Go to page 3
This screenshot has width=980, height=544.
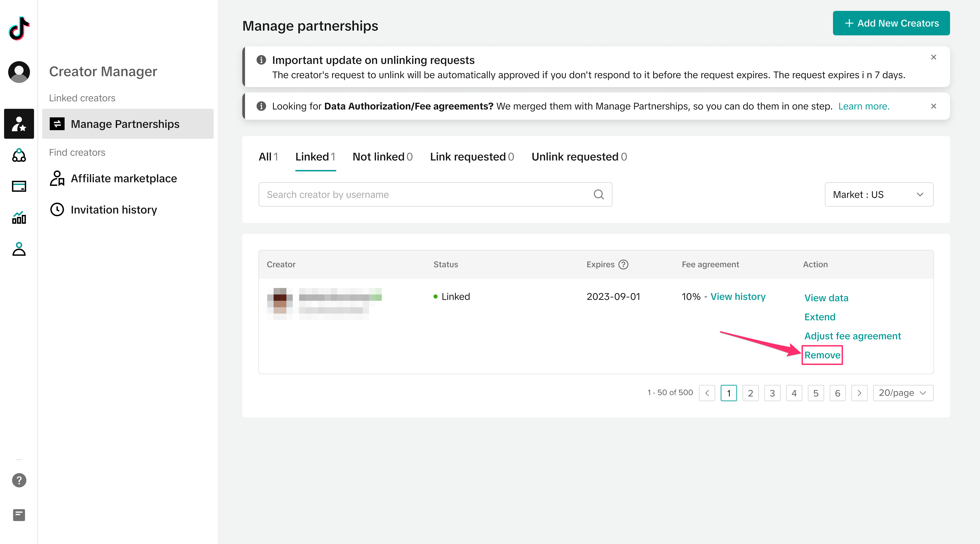pyautogui.click(x=772, y=393)
